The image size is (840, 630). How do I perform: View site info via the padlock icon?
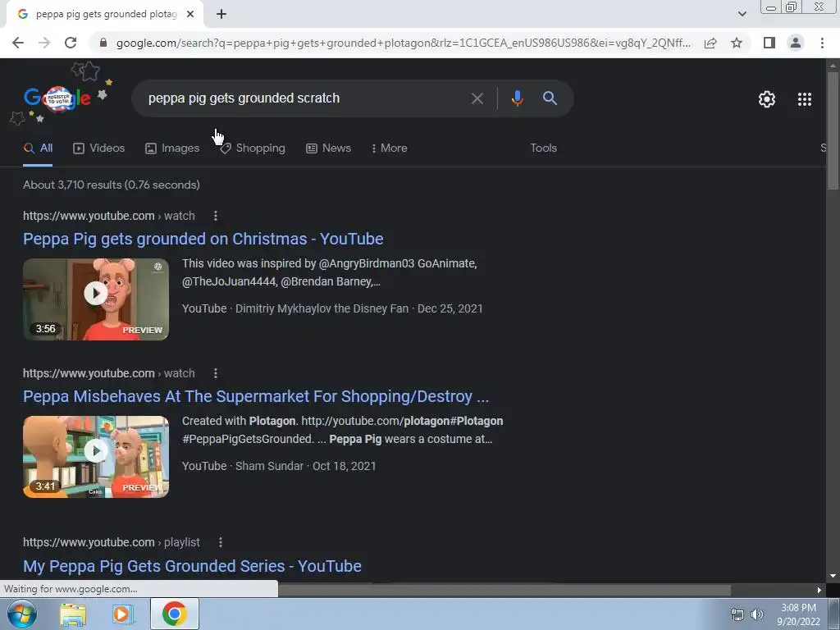click(x=103, y=43)
